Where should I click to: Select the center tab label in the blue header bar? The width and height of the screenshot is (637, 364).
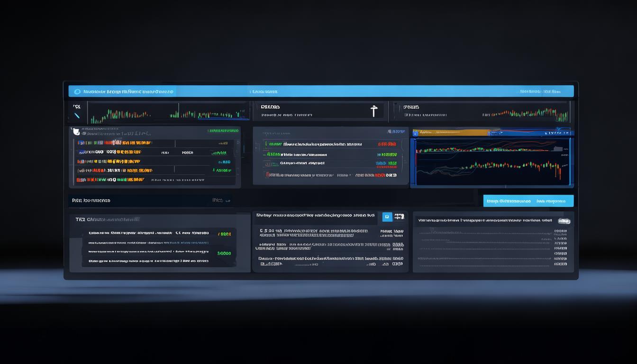[x=264, y=91]
